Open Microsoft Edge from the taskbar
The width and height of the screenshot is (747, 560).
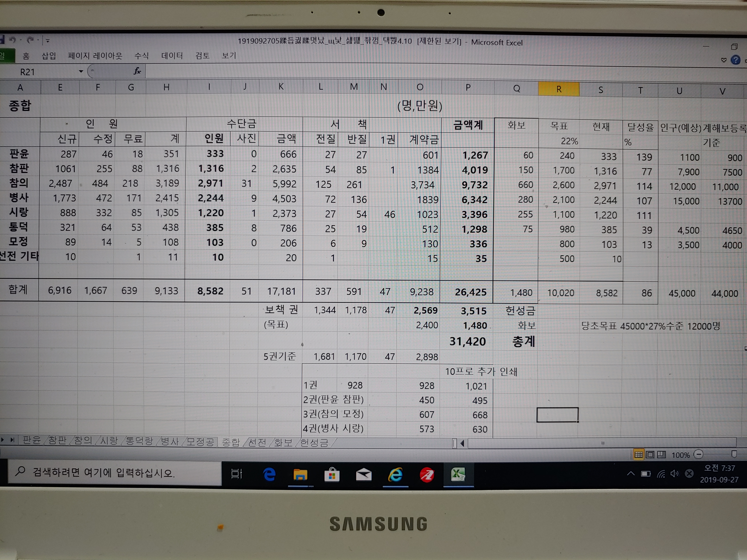(x=269, y=475)
